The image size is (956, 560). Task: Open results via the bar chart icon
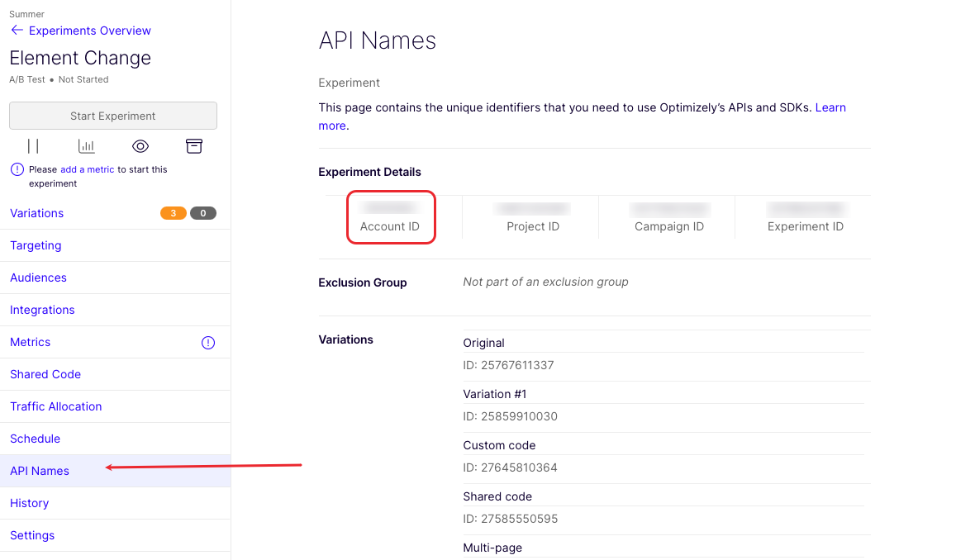[87, 146]
